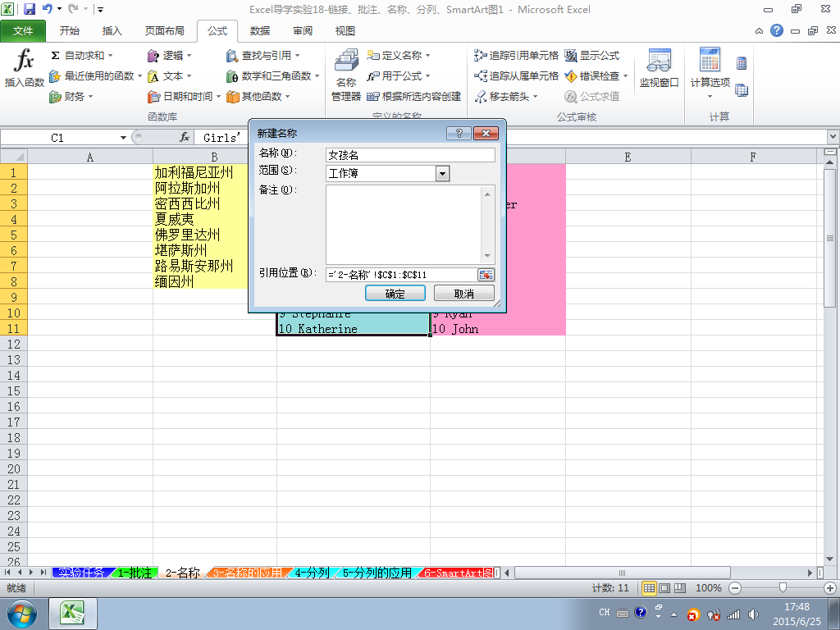Viewport: 840px width, 630px height.
Task: Click the zoom in plus button
Action: [x=830, y=588]
